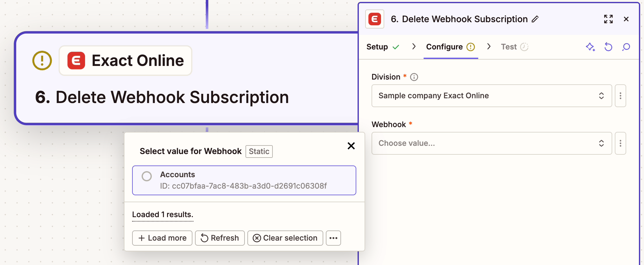Click warning icon on step 6 card

point(42,61)
